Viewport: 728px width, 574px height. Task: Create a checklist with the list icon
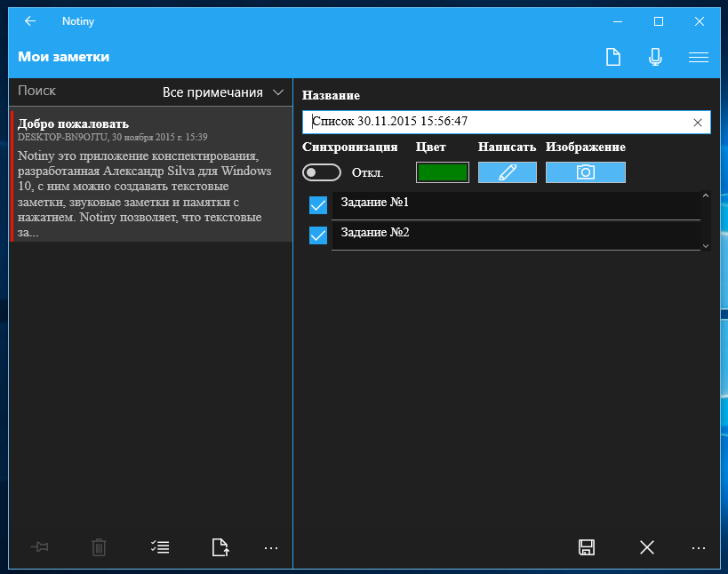(160, 547)
